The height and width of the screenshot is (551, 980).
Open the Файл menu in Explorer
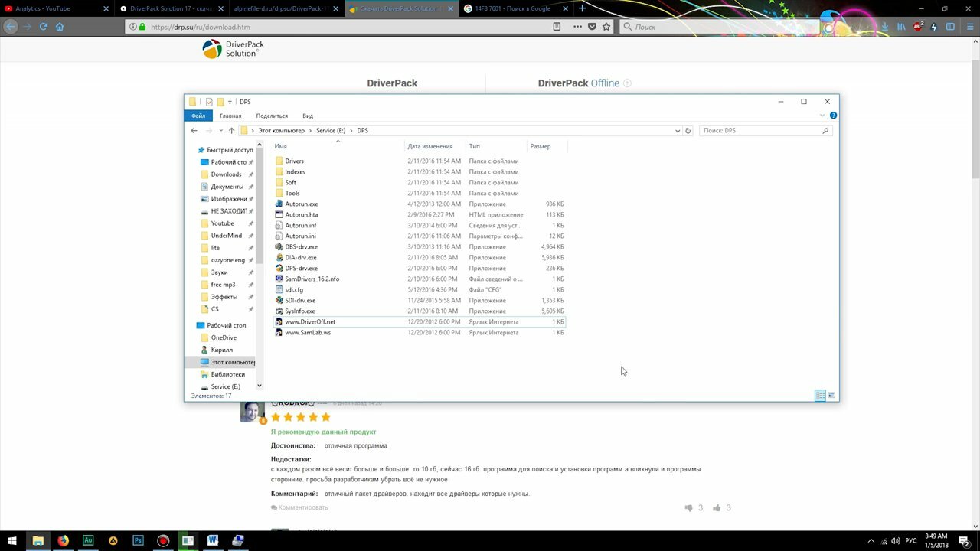pos(198,116)
